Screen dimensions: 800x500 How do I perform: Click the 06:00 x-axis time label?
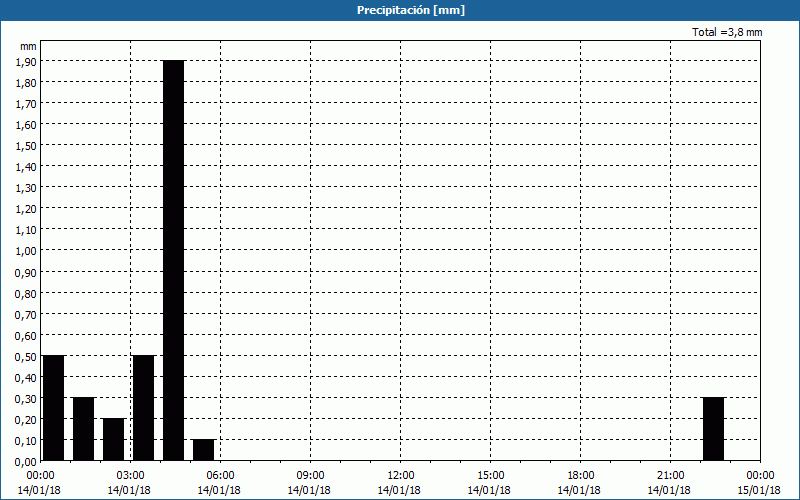pos(220,476)
